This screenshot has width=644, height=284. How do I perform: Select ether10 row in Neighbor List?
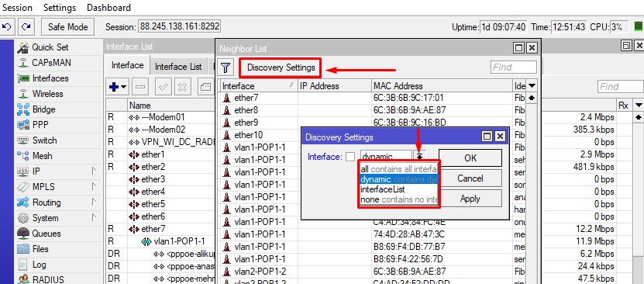coord(260,135)
